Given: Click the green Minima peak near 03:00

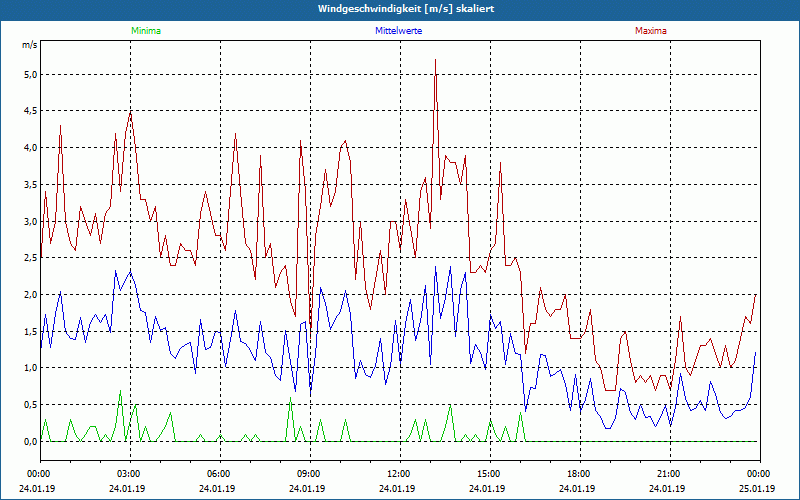Looking at the screenshot, I should click(120, 391).
